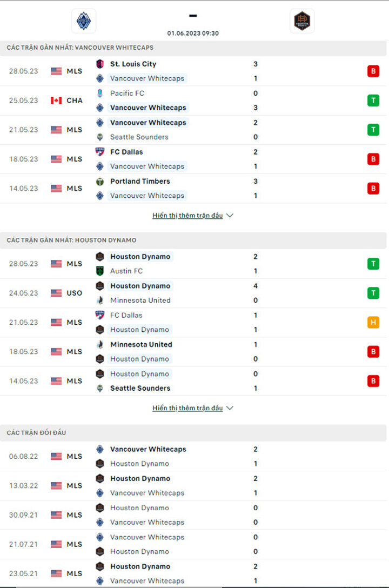
Task: Open the Seattle Sounders team link, 21.05.23 match
Action: 139,137
